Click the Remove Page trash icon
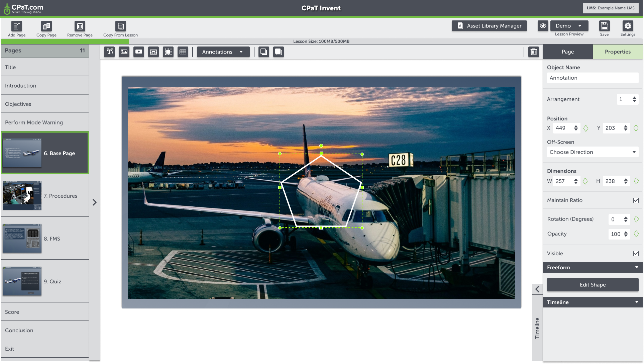This screenshot has width=644, height=364. [x=80, y=26]
